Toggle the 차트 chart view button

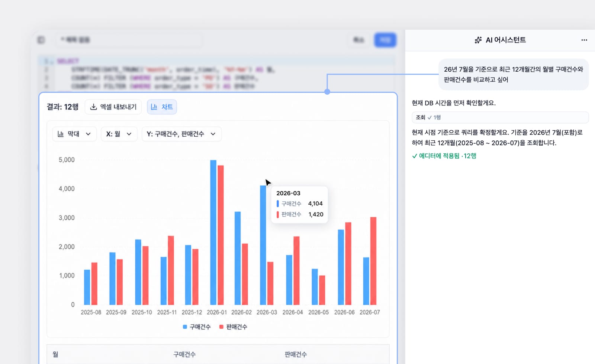click(x=162, y=107)
